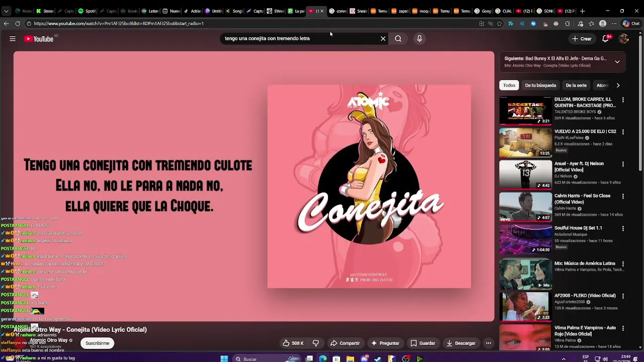Image resolution: width=644 pixels, height=362 pixels.
Task: Add page to favorites with the star icon
Action: tap(500, 24)
